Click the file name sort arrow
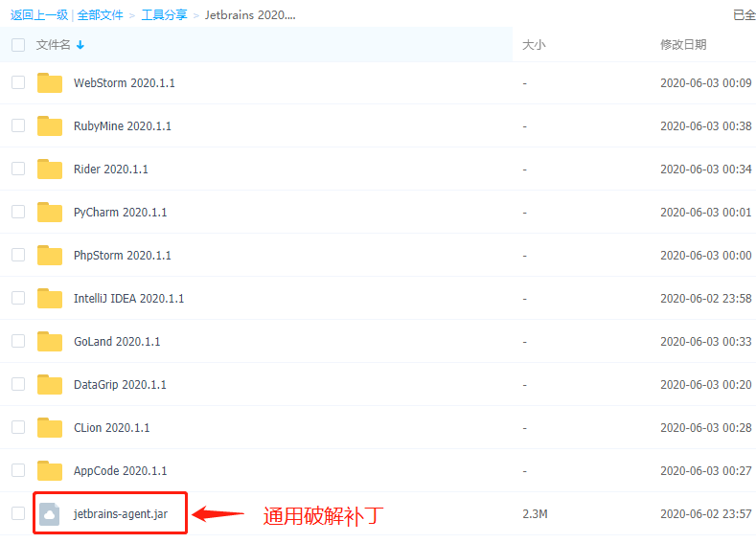The height and width of the screenshot is (543, 756). pos(80,45)
